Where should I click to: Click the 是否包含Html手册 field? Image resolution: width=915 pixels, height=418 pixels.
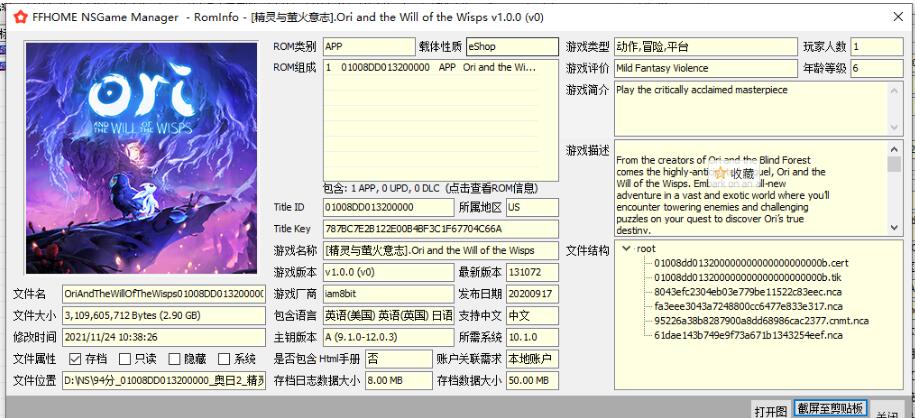[x=399, y=358]
